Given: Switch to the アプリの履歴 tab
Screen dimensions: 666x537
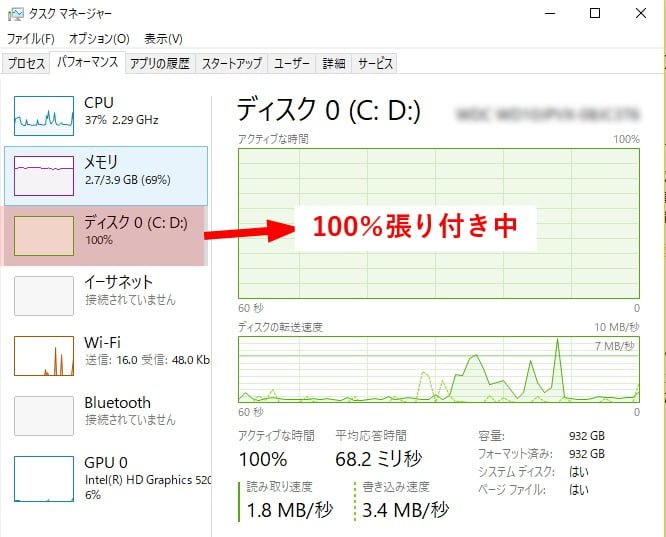Looking at the screenshot, I should click(159, 63).
